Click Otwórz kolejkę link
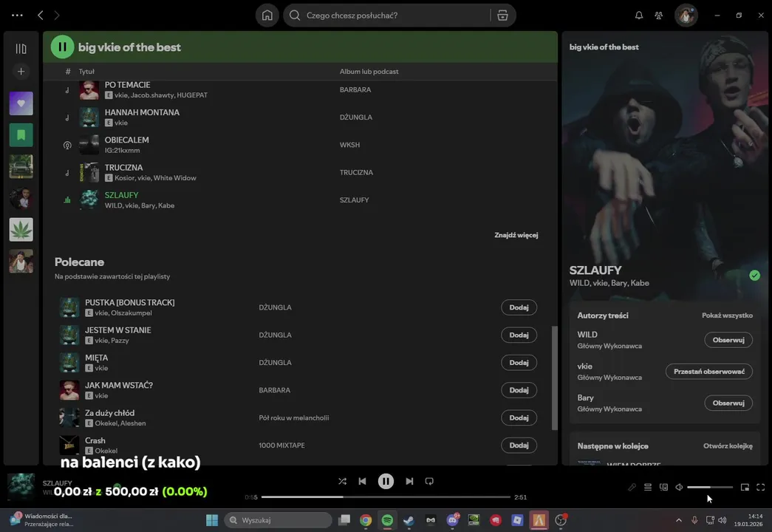This screenshot has width=772, height=532. point(727,446)
